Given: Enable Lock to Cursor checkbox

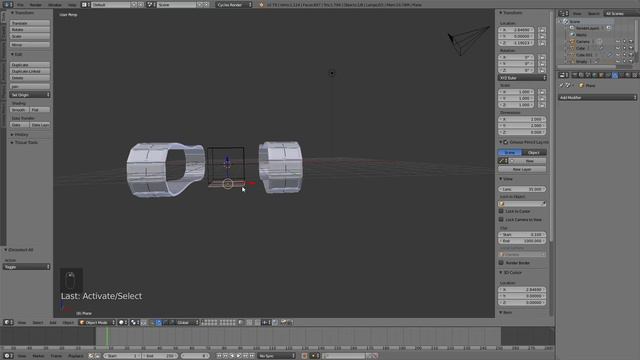Looking at the screenshot, I should point(501,211).
